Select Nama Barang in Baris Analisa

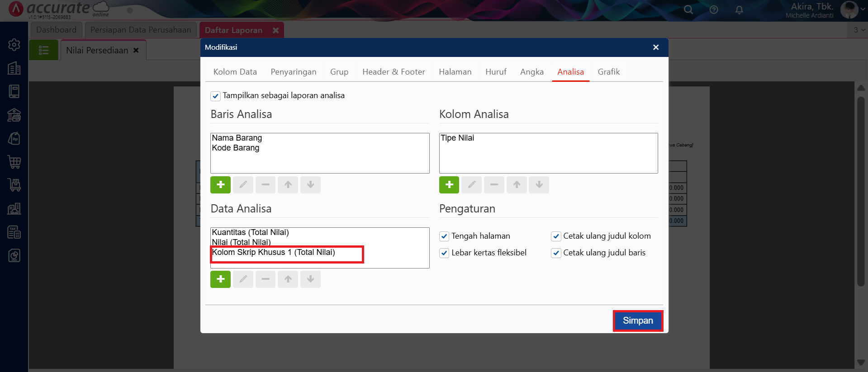coord(237,138)
